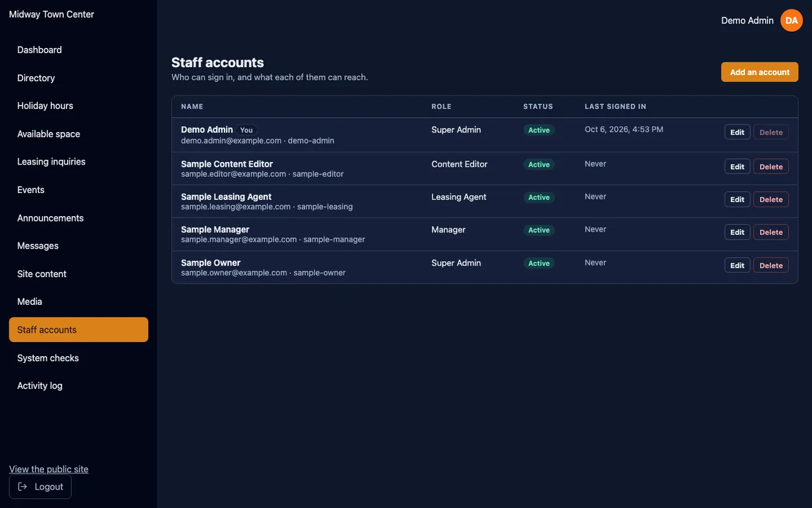Viewport: 812px width, 508px height.
Task: Edit the Demo Admin account
Action: coord(737,132)
